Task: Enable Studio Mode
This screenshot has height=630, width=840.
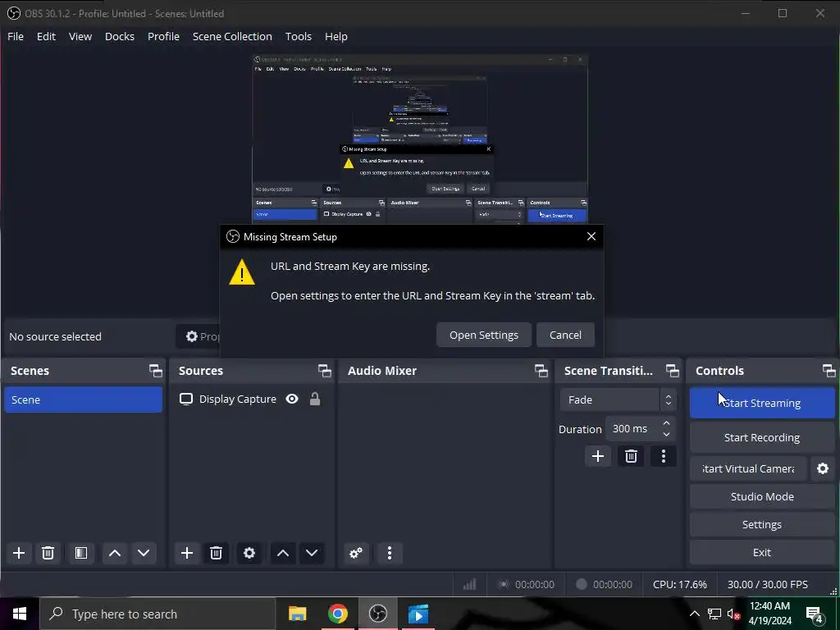Action: [762, 496]
